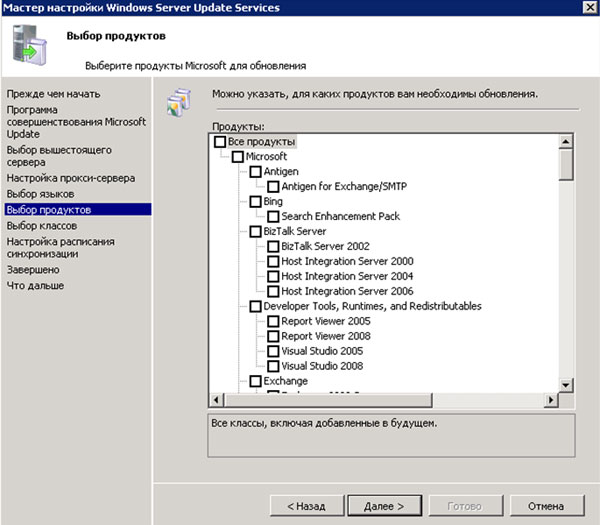Select 'Выбор языков' step
This screenshot has height=525, width=600.
tap(41, 194)
